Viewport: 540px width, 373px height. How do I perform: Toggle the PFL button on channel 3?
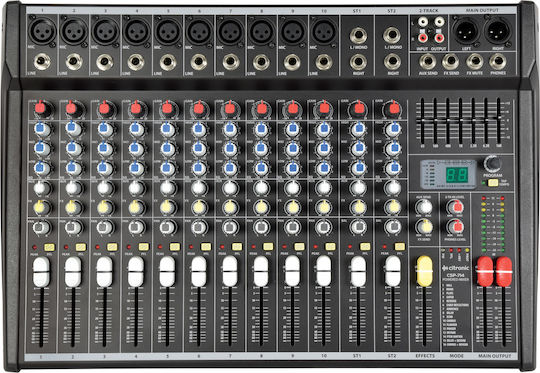tap(112, 247)
